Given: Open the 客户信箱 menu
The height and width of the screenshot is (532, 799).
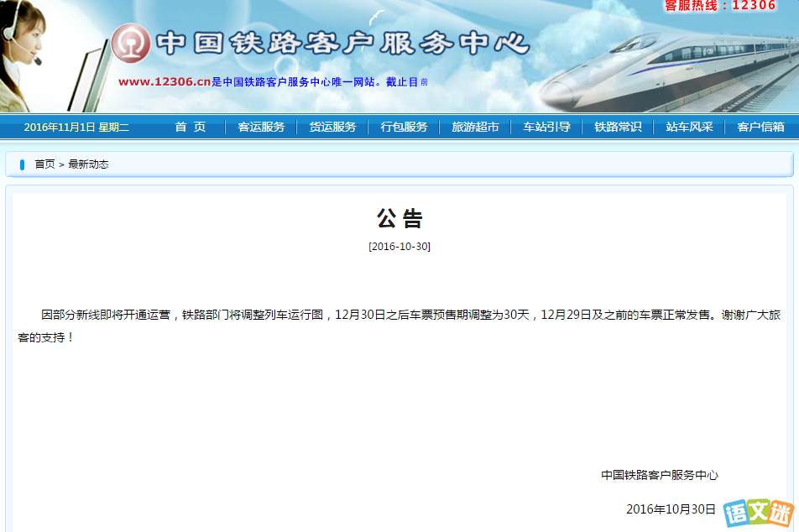Looking at the screenshot, I should 759,128.
